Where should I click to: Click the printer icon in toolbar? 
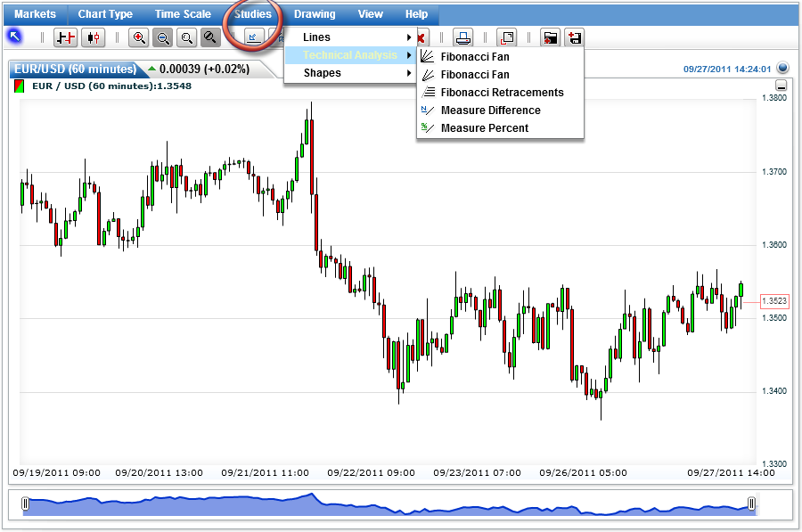click(x=462, y=37)
